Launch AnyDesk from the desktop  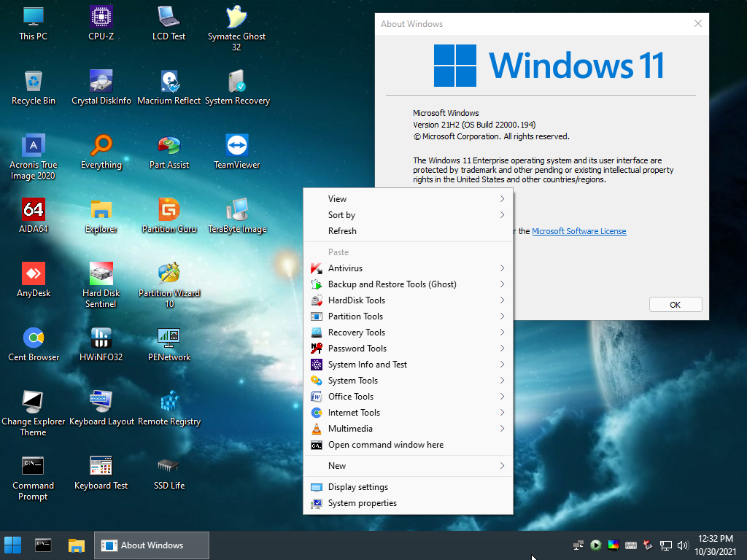pyautogui.click(x=34, y=280)
